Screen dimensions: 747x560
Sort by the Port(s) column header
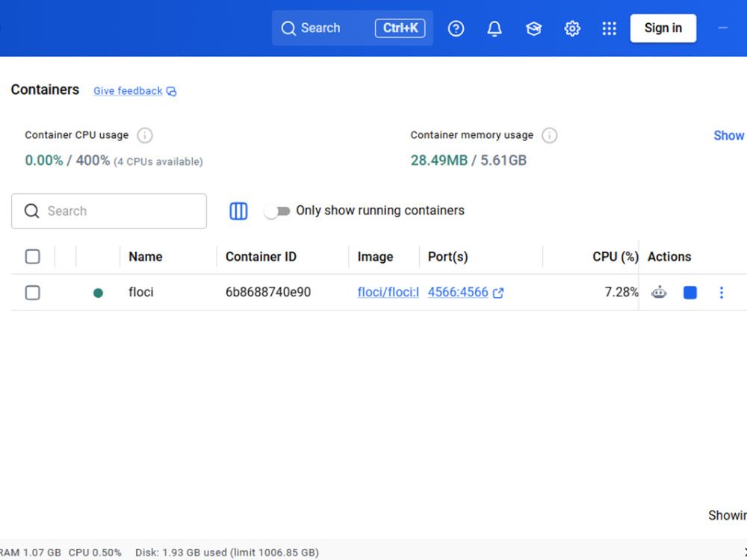pyautogui.click(x=447, y=257)
